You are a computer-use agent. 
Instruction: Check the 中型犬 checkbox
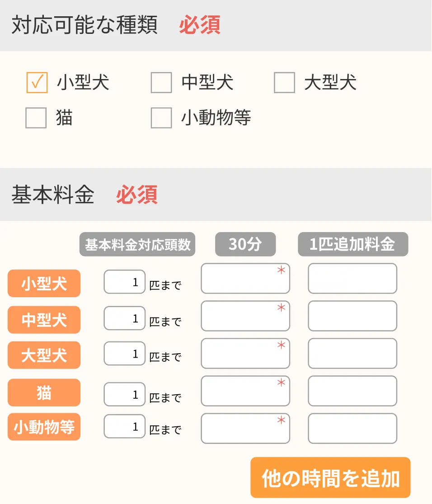coord(161,83)
